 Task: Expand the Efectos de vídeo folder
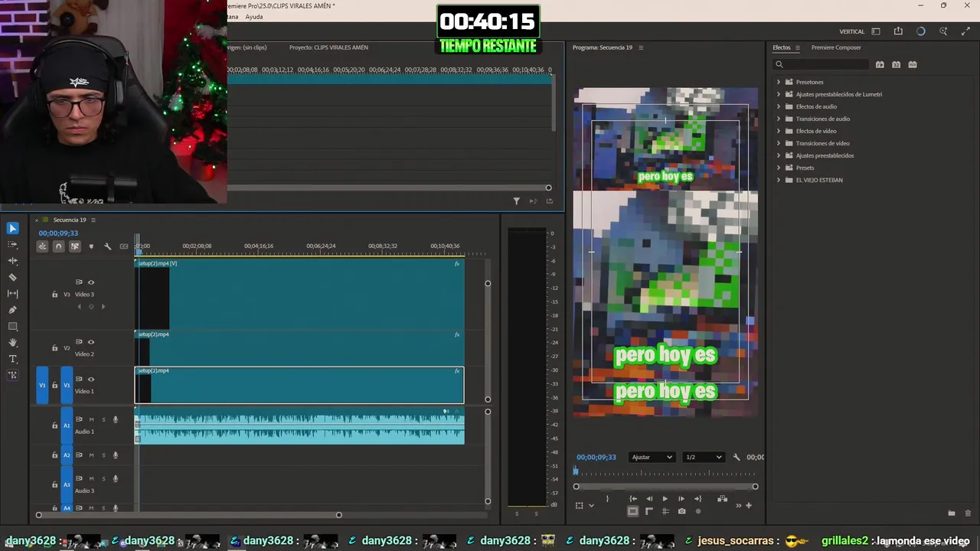click(779, 131)
